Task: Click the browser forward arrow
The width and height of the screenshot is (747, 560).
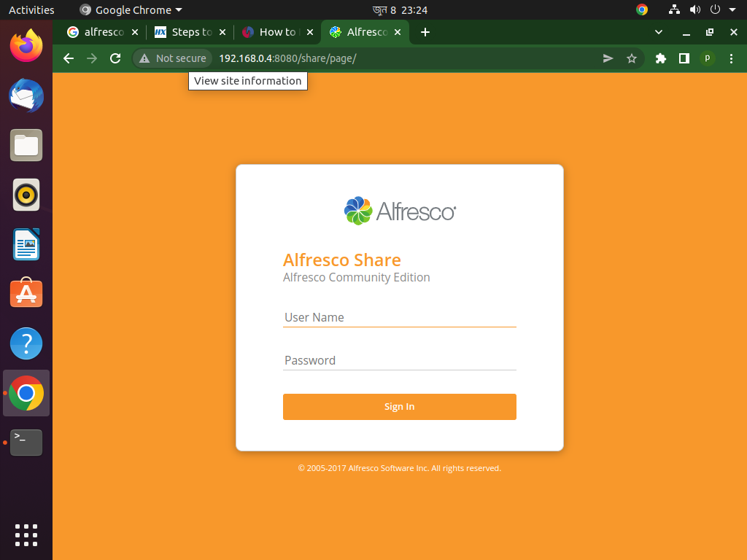Action: (x=92, y=58)
